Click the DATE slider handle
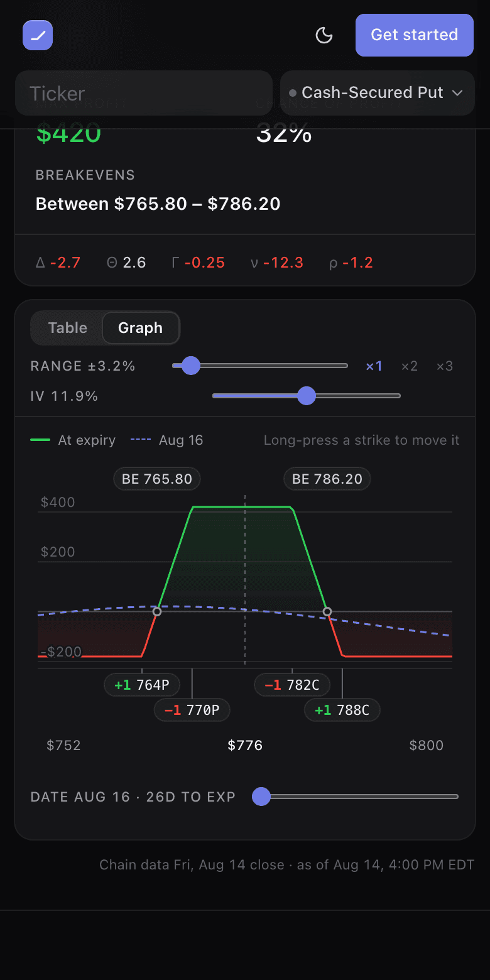This screenshot has height=980, width=490. coord(261,797)
